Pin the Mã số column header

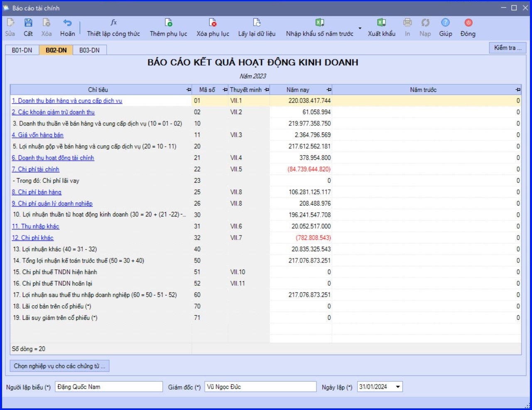[225, 90]
